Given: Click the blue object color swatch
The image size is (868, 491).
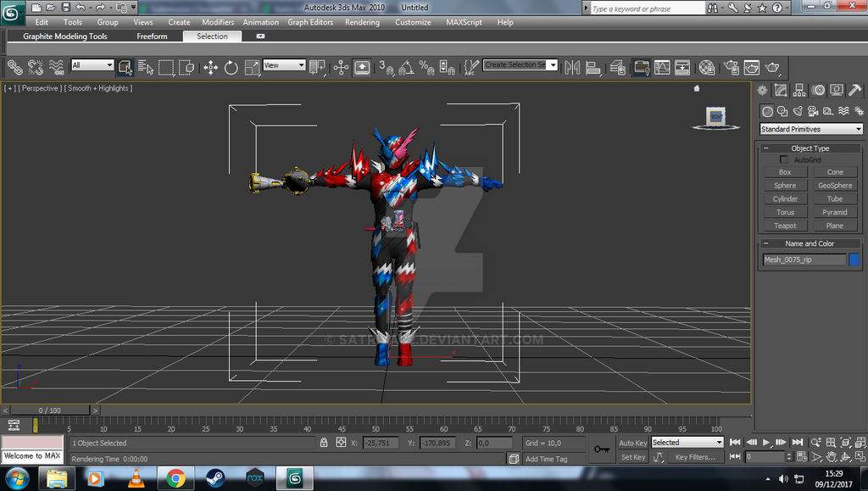Looking at the screenshot, I should [x=854, y=259].
